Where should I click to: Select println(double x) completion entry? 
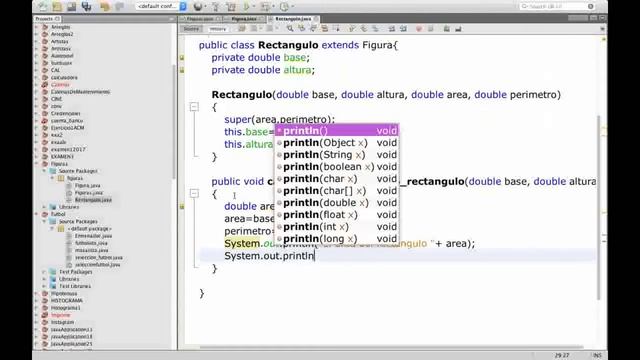(336, 202)
